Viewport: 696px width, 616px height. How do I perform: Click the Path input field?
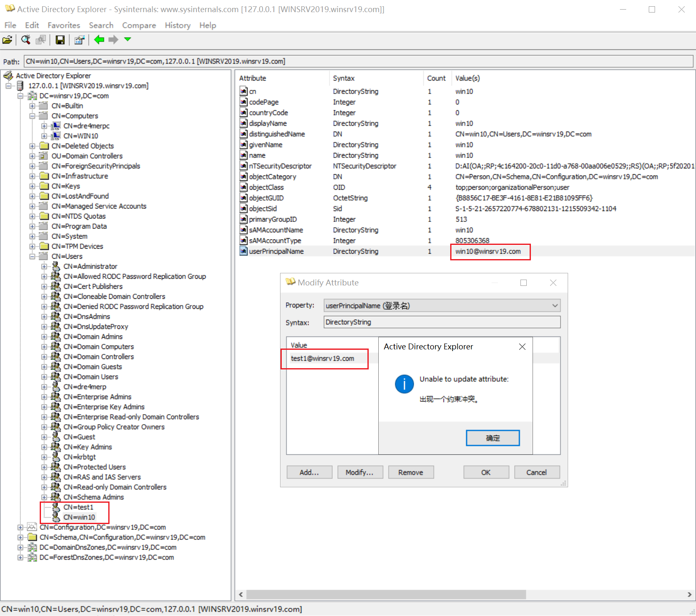359,61
